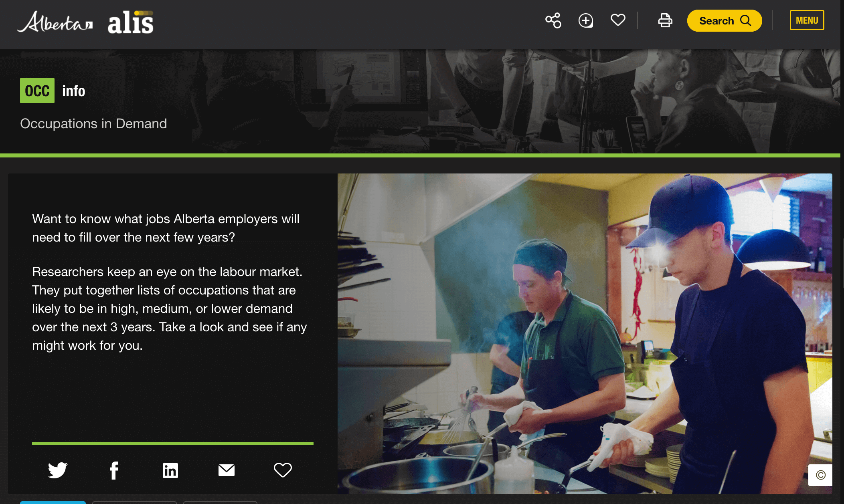Click the Occupations in Demand heading
The width and height of the screenshot is (844, 504).
click(x=93, y=123)
